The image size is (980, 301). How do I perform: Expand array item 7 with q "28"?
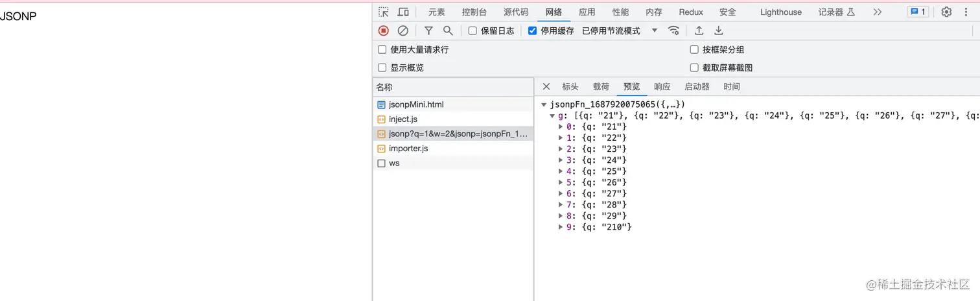click(x=561, y=204)
